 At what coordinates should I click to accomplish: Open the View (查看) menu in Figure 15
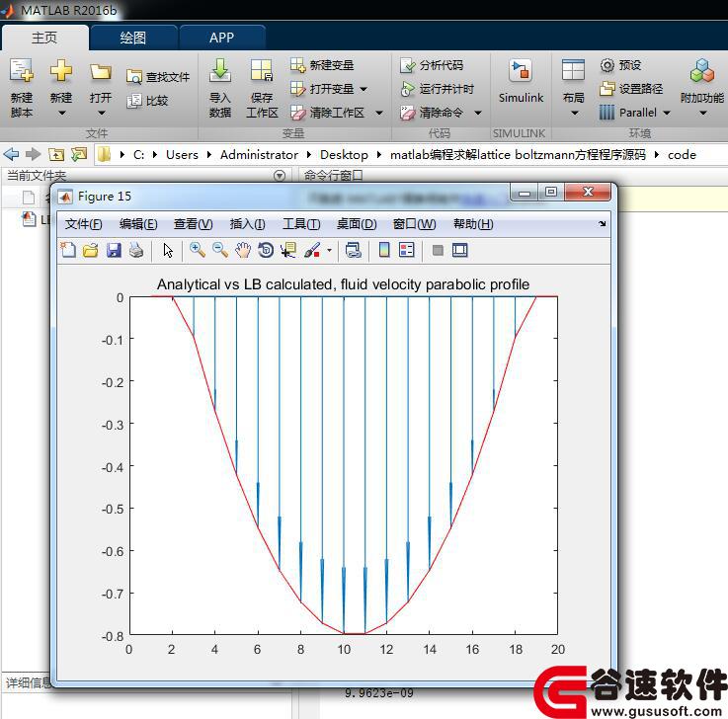194,224
